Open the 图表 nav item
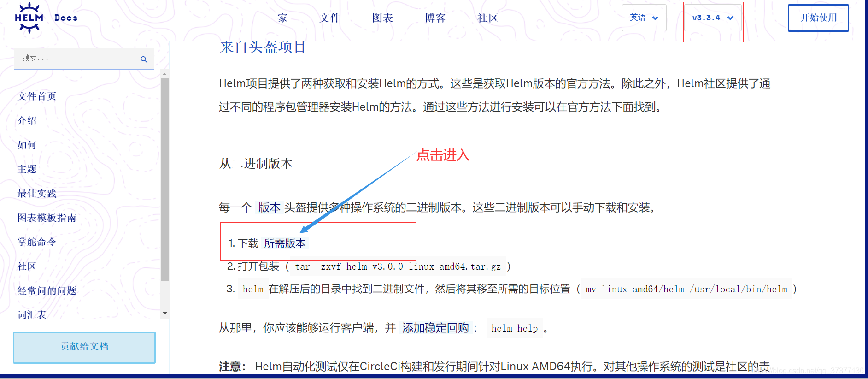 pos(382,18)
